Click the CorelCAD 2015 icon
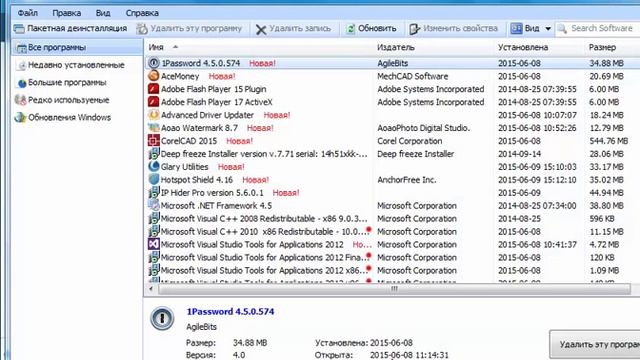Viewport: 640px width, 360px height. [x=153, y=141]
